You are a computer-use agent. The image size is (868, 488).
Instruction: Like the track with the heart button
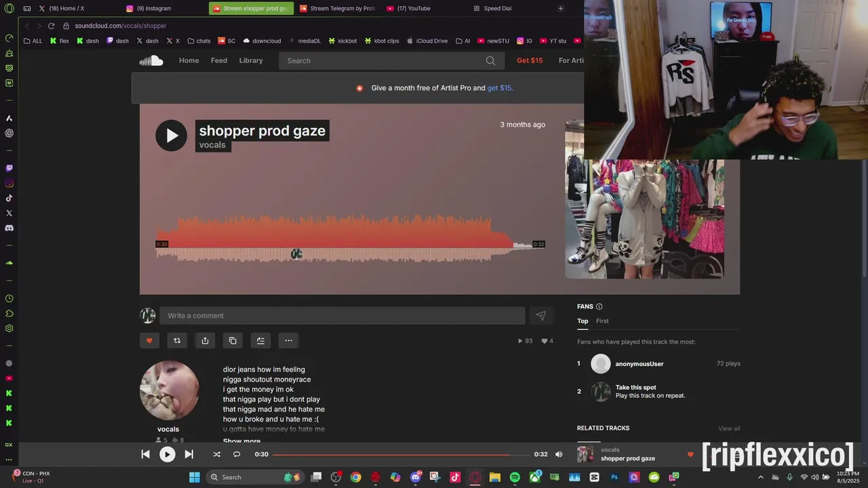click(149, 340)
